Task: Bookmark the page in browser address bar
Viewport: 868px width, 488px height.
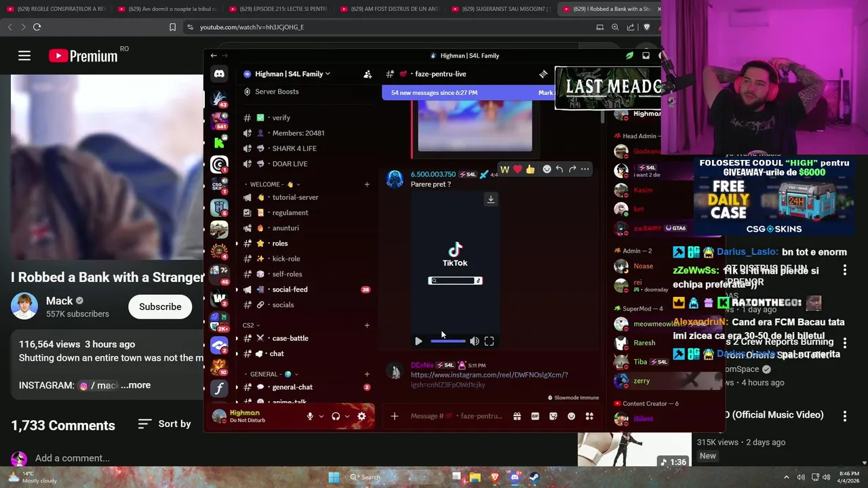Action: click(x=172, y=27)
